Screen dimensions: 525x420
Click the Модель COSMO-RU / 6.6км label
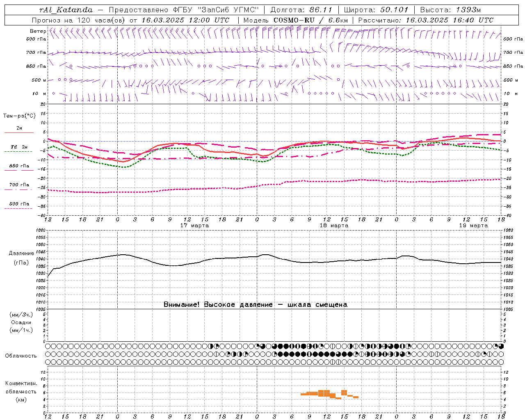(295, 20)
